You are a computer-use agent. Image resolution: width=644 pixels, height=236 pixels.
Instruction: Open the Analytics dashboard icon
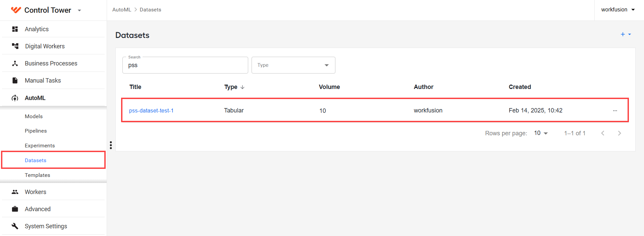15,29
